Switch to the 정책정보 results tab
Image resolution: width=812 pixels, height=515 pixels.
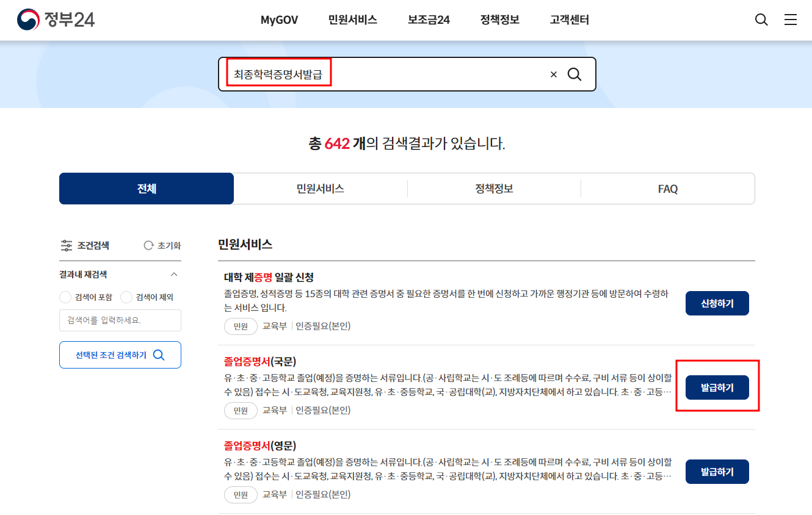point(494,189)
